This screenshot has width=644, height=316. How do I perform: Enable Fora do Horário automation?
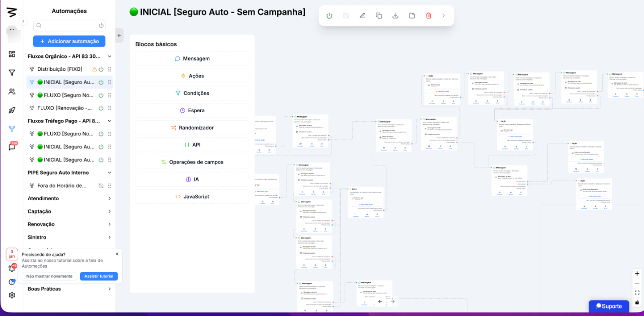(101, 186)
